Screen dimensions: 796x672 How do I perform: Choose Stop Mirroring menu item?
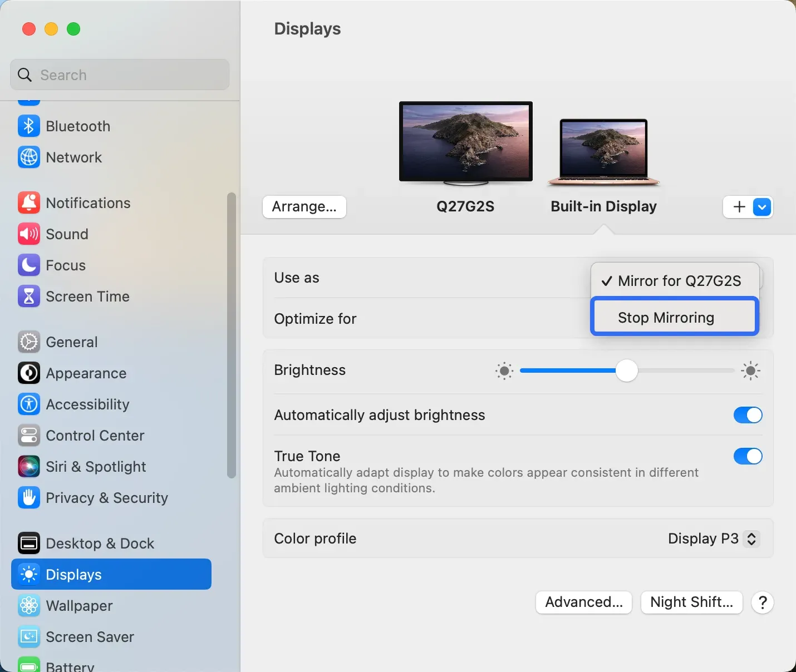point(675,317)
